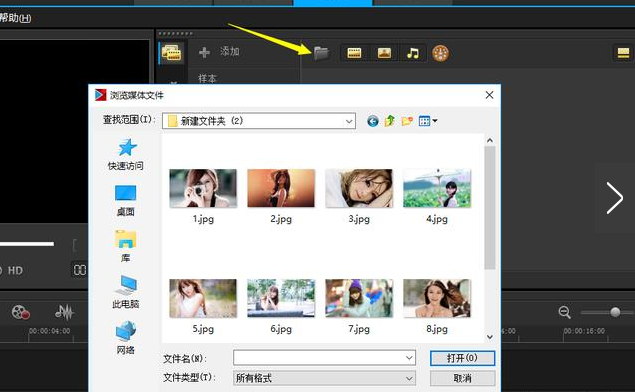The width and height of the screenshot is (635, 392).
Task: Click the 打开(O) button
Action: tap(462, 358)
